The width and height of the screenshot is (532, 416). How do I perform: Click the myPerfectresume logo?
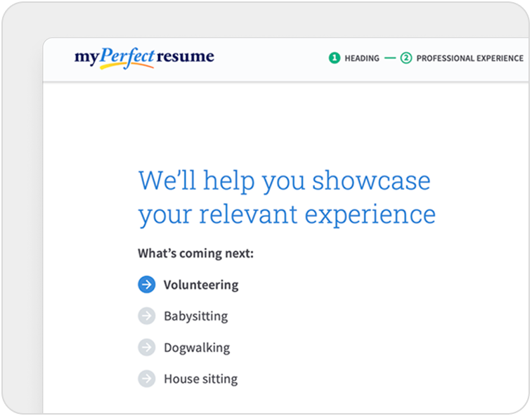coord(144,58)
